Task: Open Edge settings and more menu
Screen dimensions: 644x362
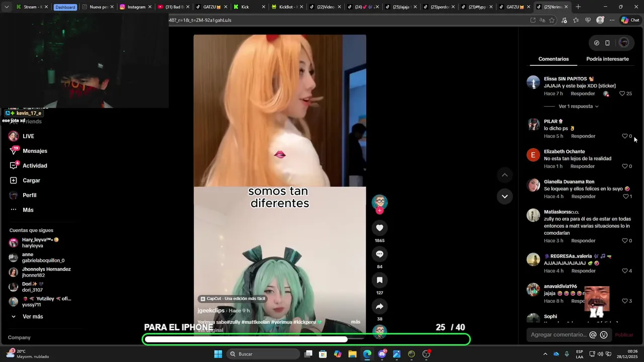Action: 612,20
